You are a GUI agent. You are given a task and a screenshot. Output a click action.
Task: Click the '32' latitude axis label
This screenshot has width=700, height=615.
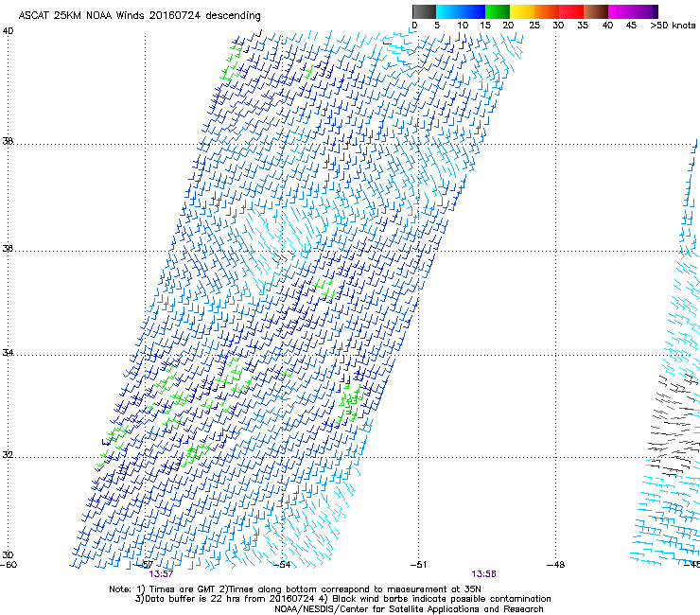click(x=8, y=455)
